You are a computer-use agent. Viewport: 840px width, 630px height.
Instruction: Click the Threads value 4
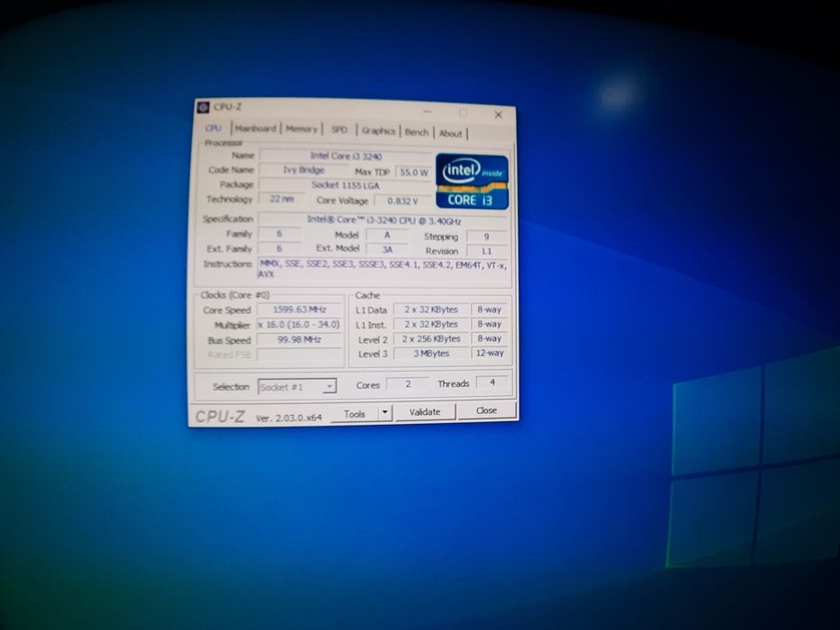pyautogui.click(x=492, y=382)
